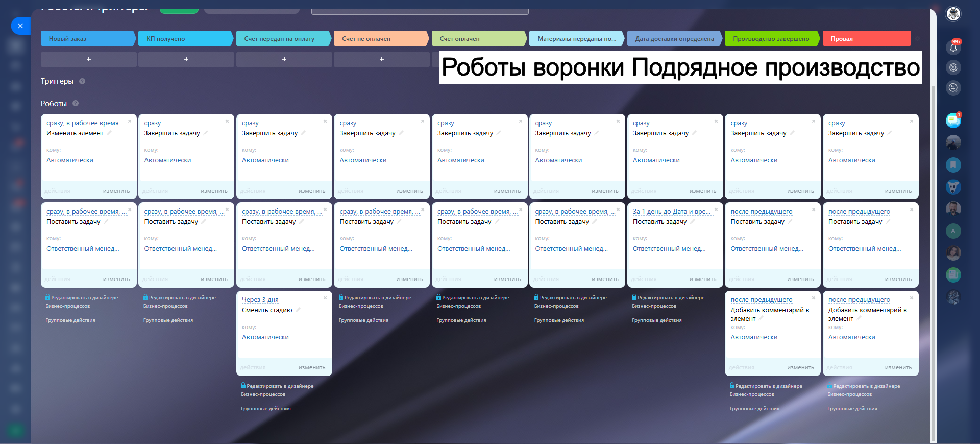
Task: Open the bookmark icon in right sidebar
Action: (x=953, y=165)
